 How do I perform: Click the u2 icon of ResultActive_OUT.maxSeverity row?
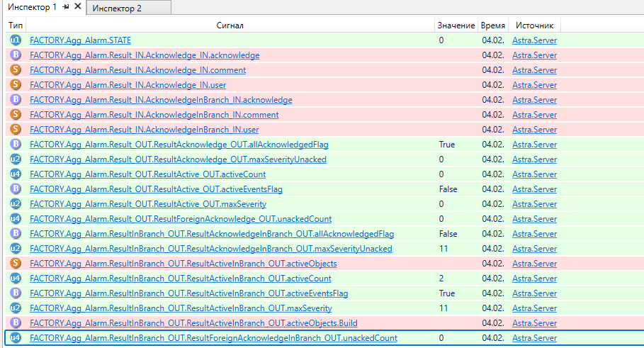tap(15, 204)
